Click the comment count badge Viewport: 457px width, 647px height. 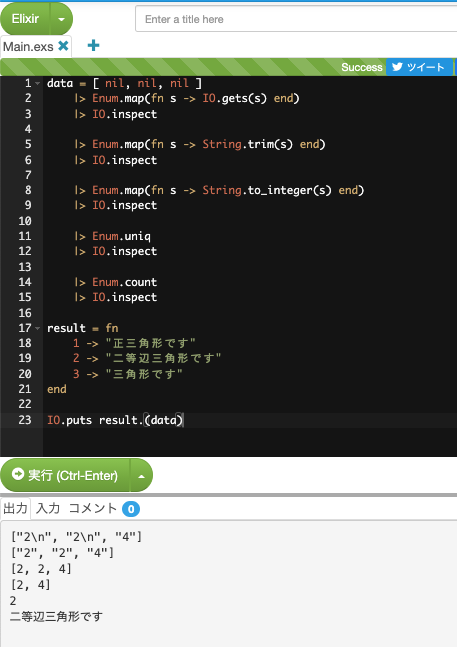[131, 509]
